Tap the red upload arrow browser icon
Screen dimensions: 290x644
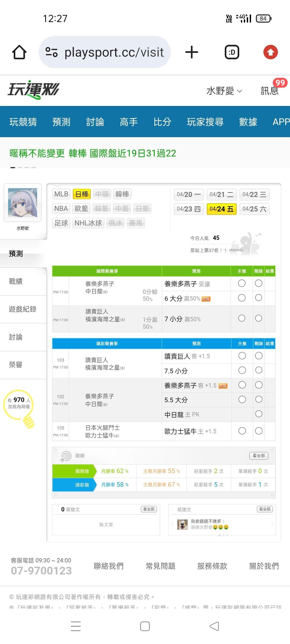click(x=270, y=52)
